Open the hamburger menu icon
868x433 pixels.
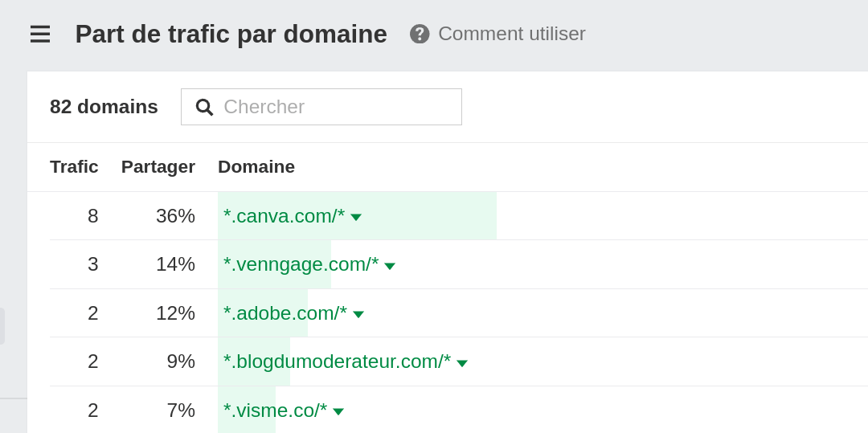click(40, 35)
